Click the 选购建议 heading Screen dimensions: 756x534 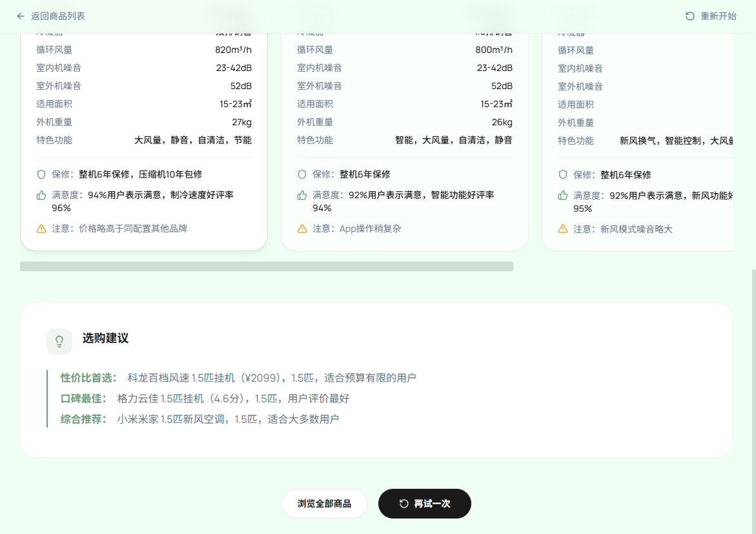(106, 338)
